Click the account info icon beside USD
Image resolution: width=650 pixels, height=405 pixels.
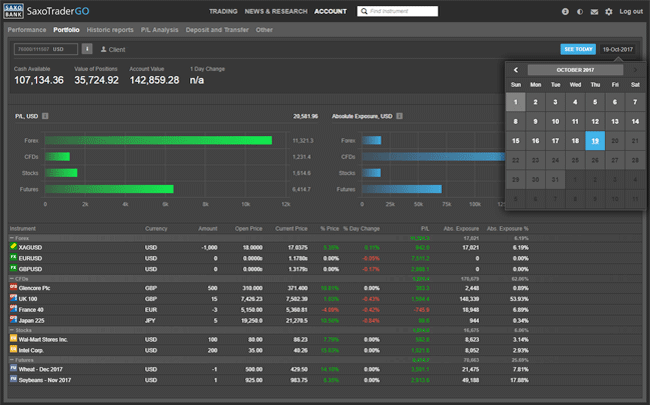coord(88,48)
